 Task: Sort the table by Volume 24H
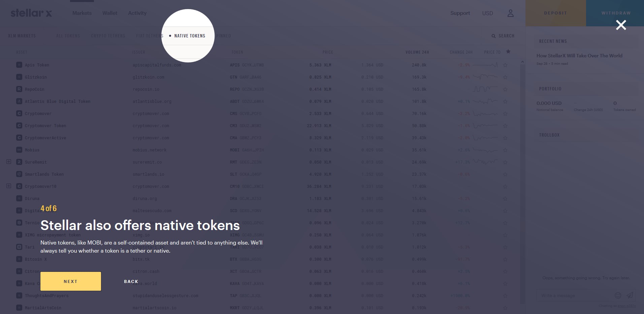point(417,52)
